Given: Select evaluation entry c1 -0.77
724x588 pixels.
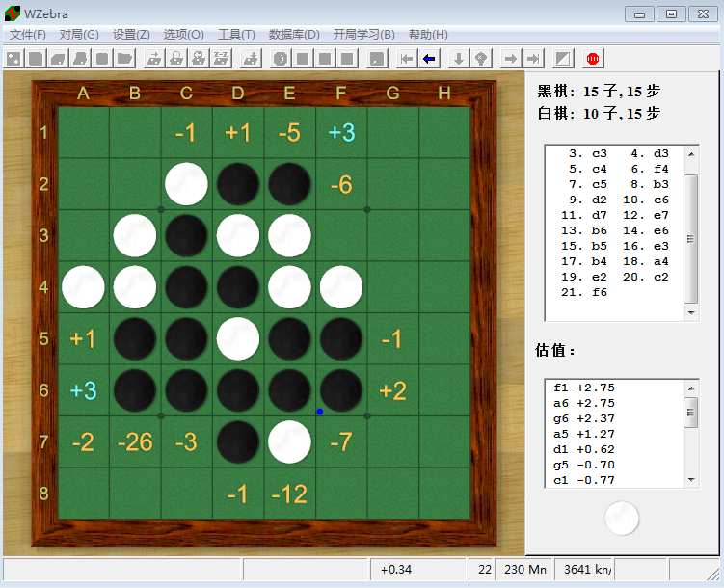Looking at the screenshot, I should click(584, 480).
